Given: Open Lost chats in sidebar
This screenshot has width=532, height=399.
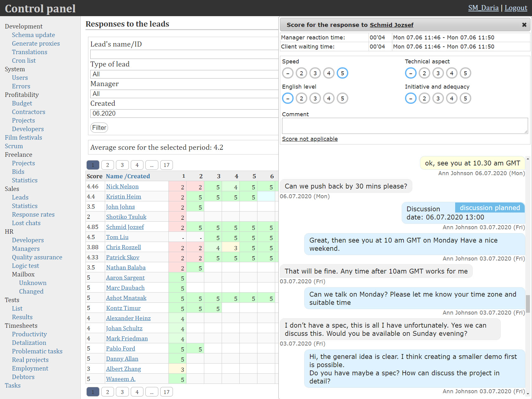Looking at the screenshot, I should (x=26, y=223).
